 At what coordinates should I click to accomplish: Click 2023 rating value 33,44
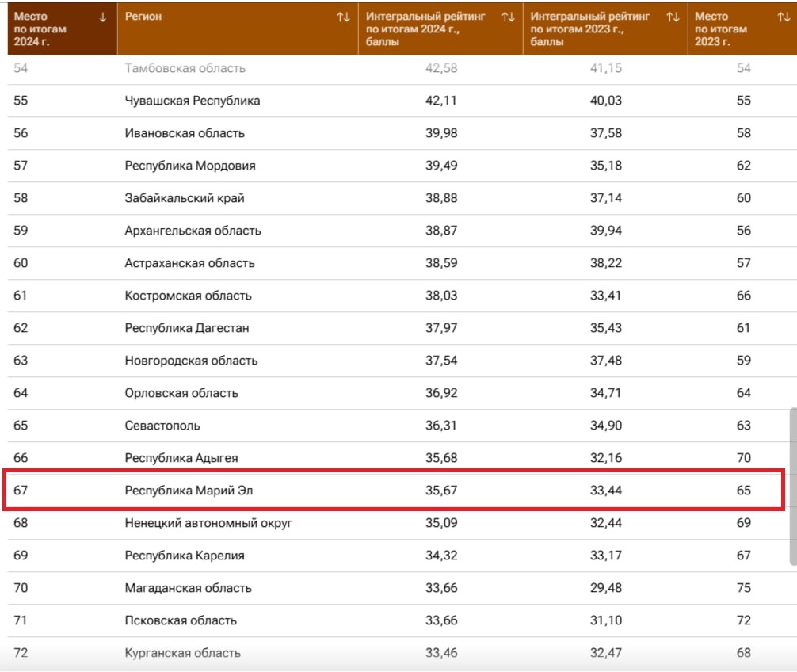pyautogui.click(x=606, y=491)
